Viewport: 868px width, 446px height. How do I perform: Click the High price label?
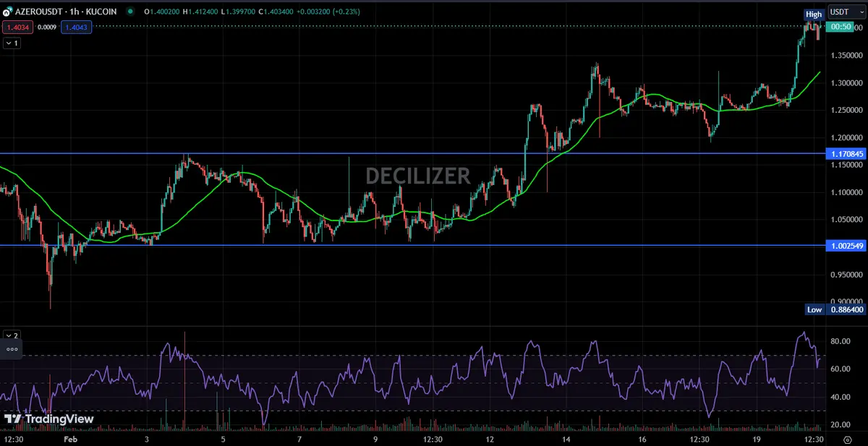(x=814, y=14)
